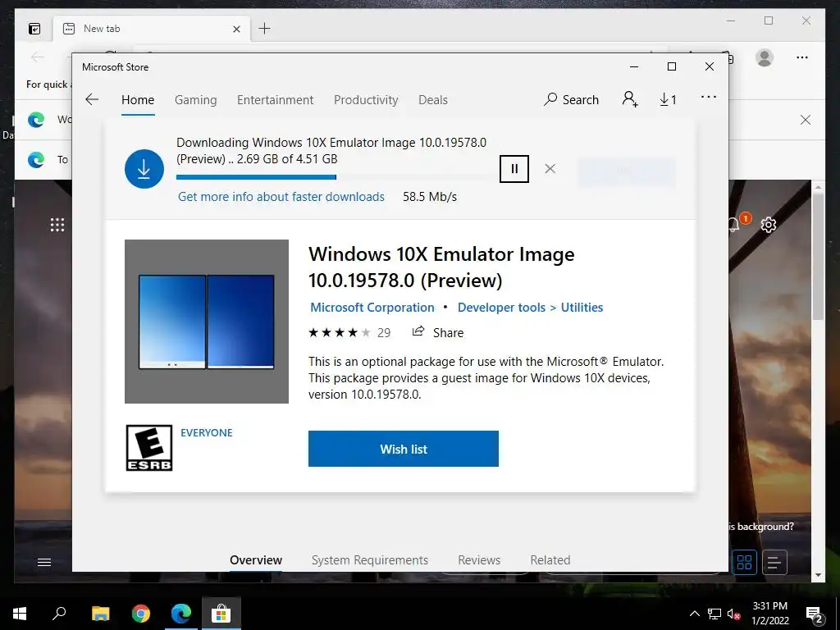Switch to Microsoft Edge on the taskbar
Image resolution: width=840 pixels, height=630 pixels.
(x=181, y=614)
